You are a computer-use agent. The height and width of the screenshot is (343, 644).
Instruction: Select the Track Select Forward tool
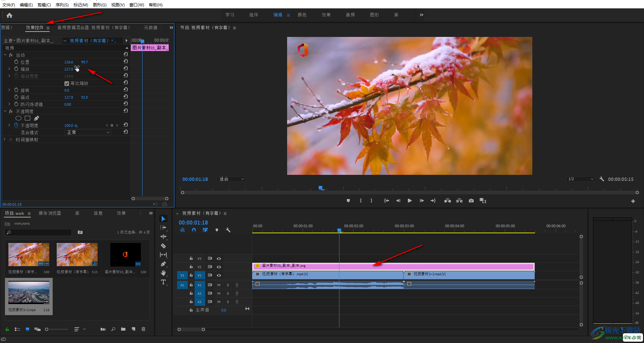pos(163,228)
